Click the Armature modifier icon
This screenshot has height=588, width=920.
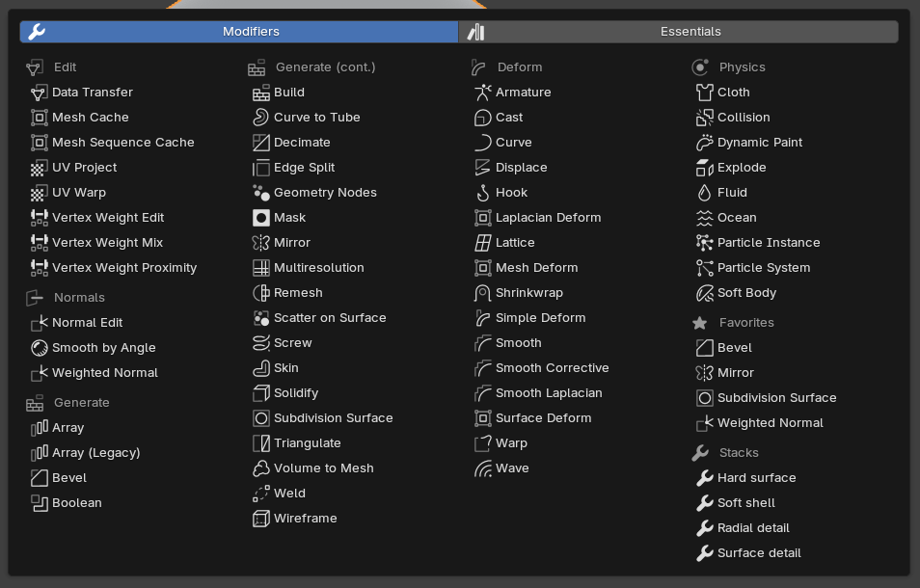[482, 93]
